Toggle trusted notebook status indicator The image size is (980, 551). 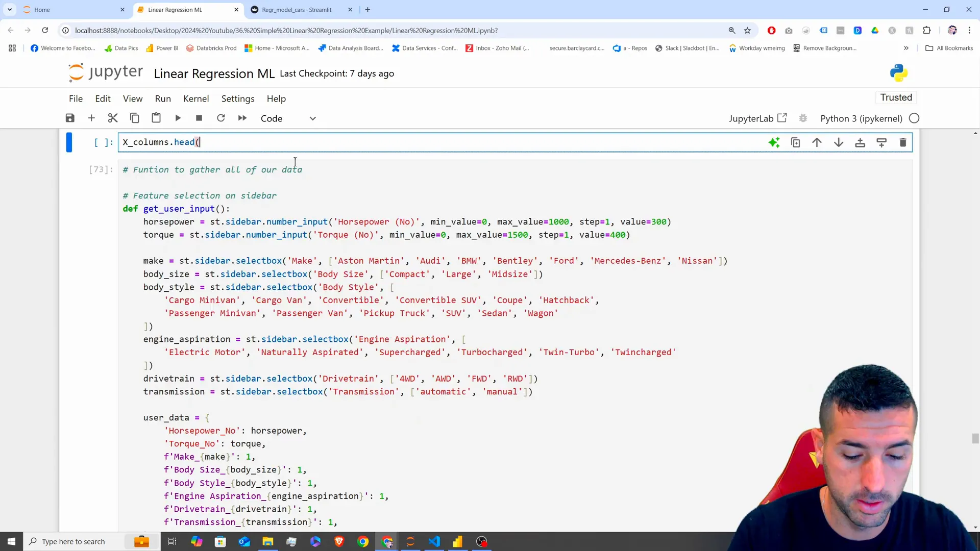click(x=896, y=97)
